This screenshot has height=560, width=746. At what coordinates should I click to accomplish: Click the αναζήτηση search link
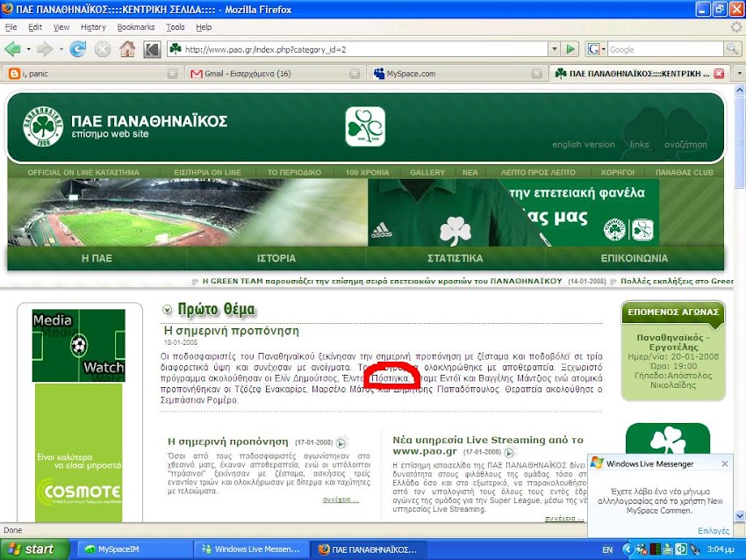click(685, 144)
